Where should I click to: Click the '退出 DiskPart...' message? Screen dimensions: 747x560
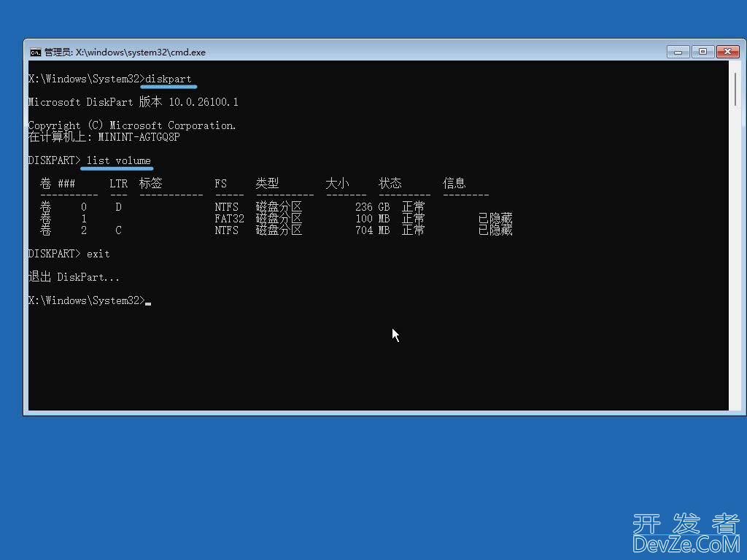(x=74, y=276)
